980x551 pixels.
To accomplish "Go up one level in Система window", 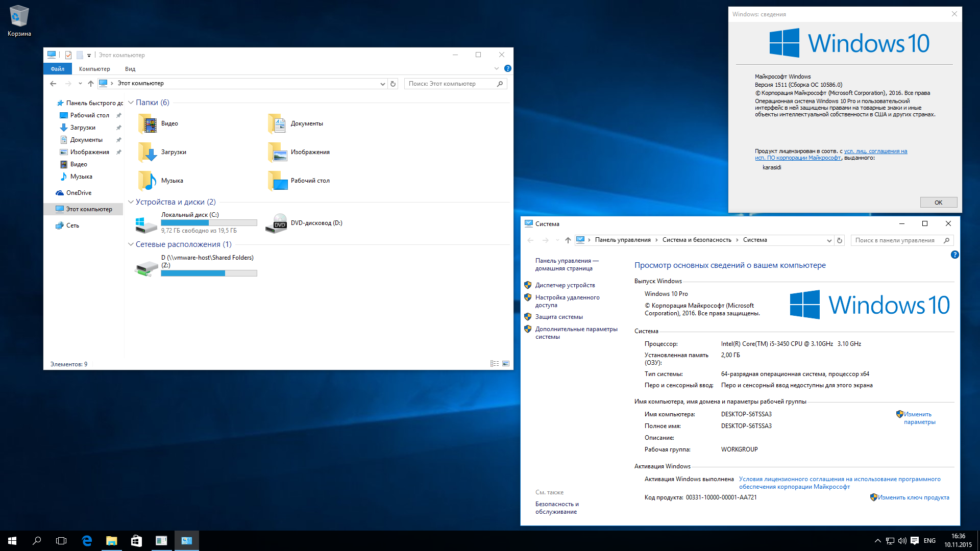I will (568, 240).
